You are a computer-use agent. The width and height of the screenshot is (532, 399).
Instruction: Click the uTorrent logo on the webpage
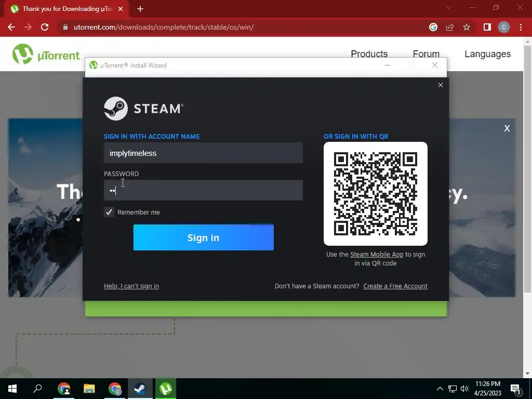(46, 54)
